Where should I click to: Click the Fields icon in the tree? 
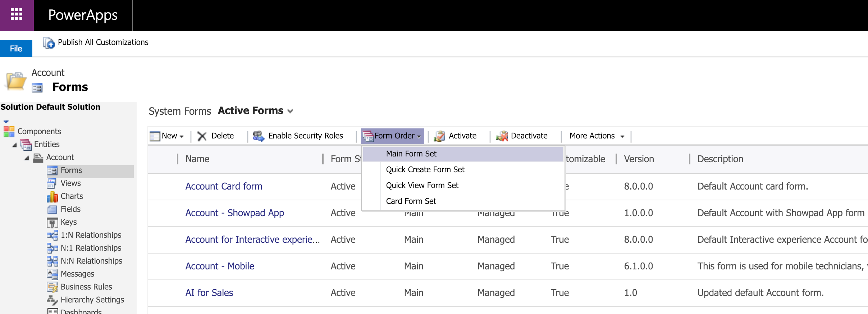[52, 209]
